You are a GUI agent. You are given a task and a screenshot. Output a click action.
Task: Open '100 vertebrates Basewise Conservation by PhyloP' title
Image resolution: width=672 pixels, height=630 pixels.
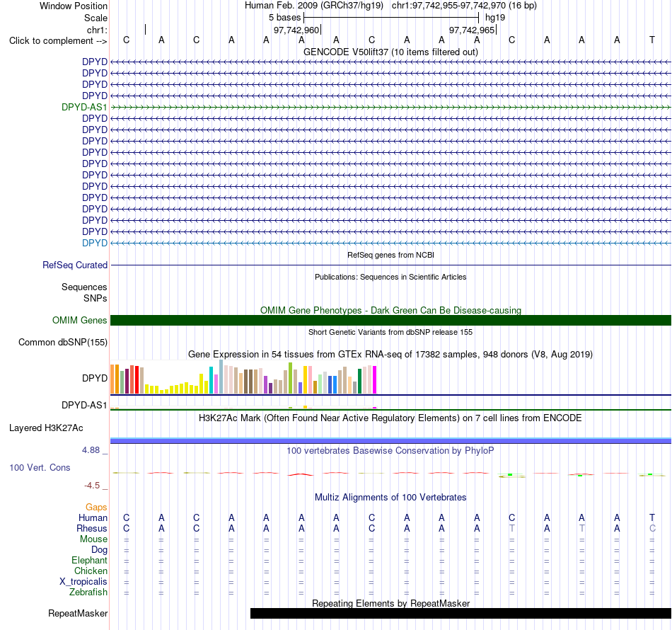(390, 451)
